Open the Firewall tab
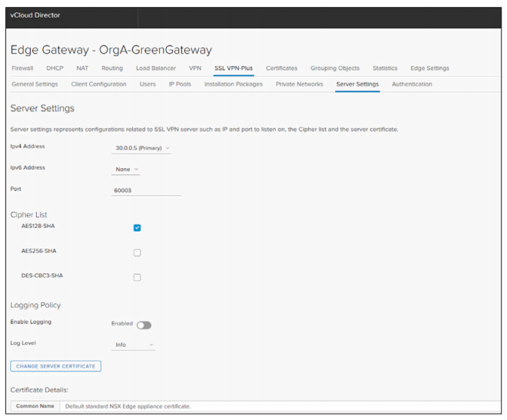The height and width of the screenshot is (420, 507). (x=22, y=68)
